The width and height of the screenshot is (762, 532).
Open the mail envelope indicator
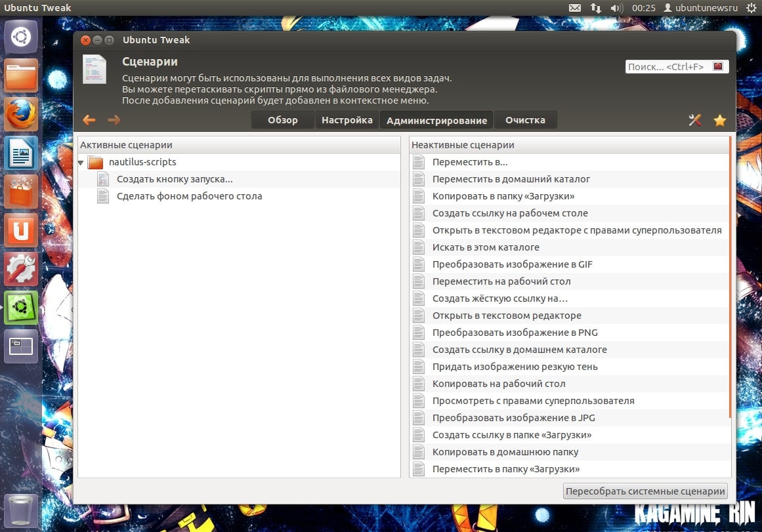tap(575, 8)
